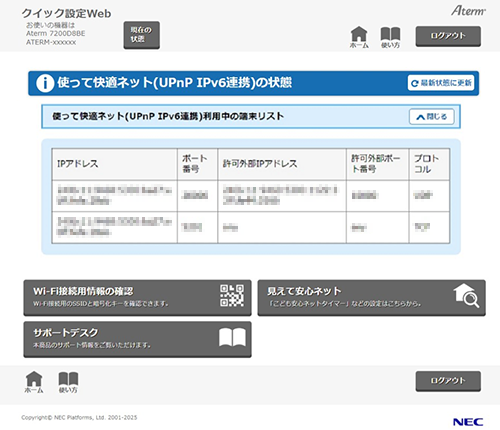Click the NEC logo in footer

coord(468,422)
